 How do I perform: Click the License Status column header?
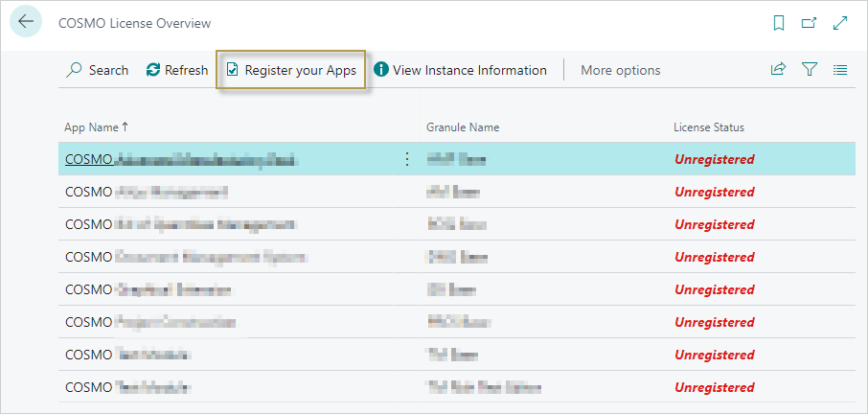tap(708, 127)
